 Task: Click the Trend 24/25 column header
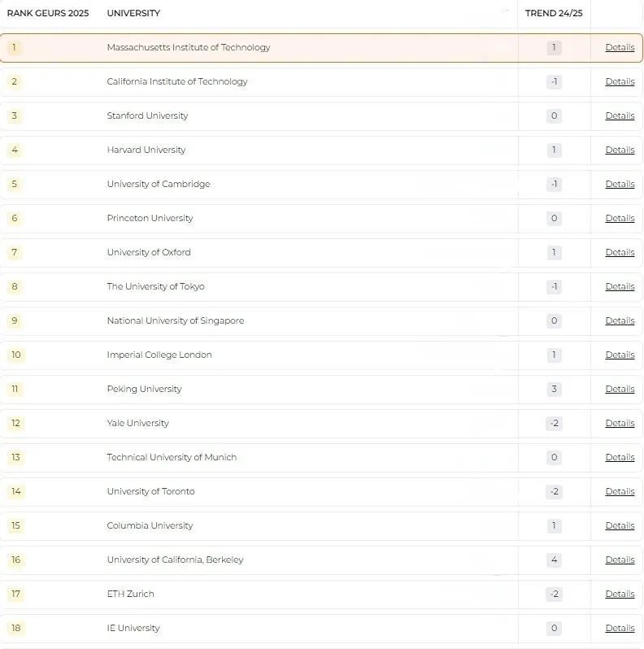tap(554, 13)
